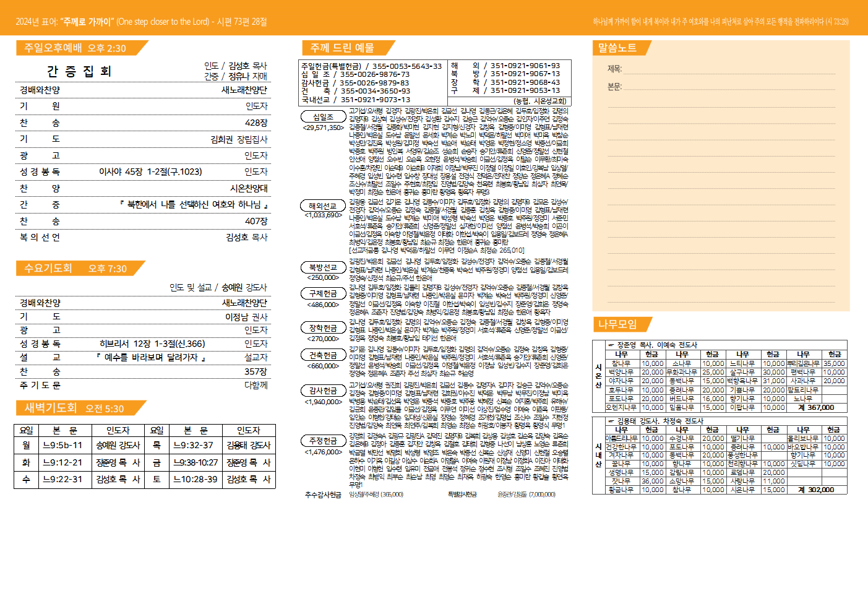Select dawn prayer passage 'ㄴ9:38-10:27'
The width and height of the screenshot is (868, 614).
[196, 462]
